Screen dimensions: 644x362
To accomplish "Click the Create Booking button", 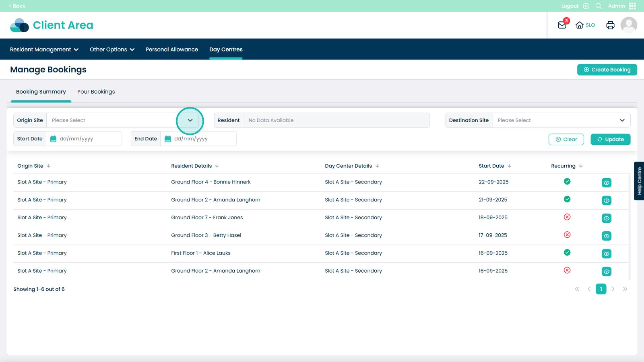I will click(607, 70).
